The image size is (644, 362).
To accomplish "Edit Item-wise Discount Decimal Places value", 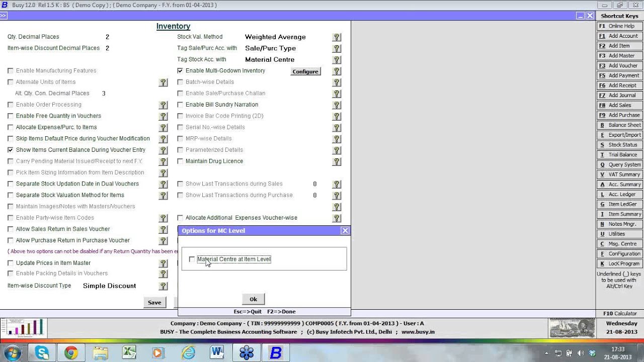I will (x=107, y=48).
